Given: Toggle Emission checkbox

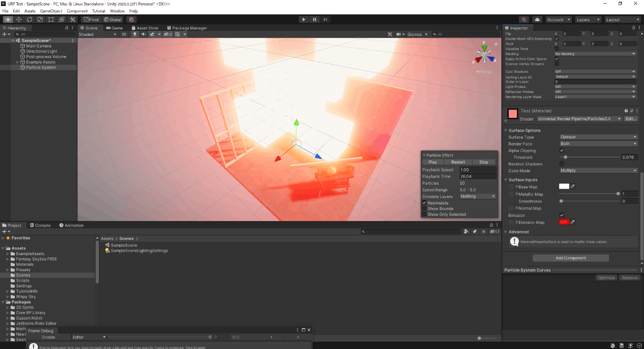Looking at the screenshot, I should coord(562,215).
